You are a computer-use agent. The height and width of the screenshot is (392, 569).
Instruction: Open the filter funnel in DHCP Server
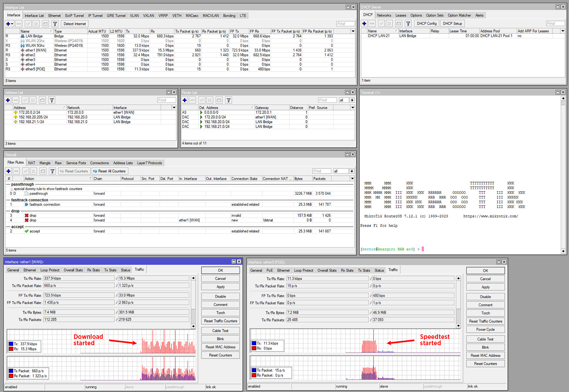coord(408,23)
